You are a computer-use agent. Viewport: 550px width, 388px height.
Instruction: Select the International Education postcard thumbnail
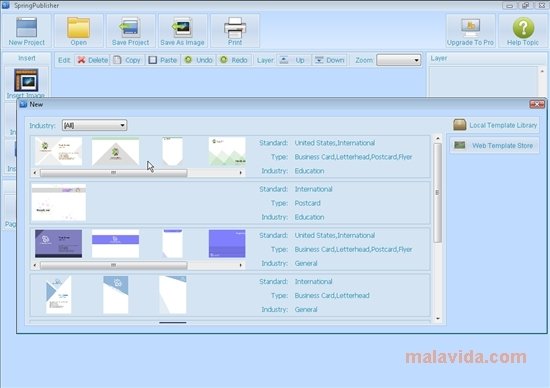pyautogui.click(x=59, y=202)
